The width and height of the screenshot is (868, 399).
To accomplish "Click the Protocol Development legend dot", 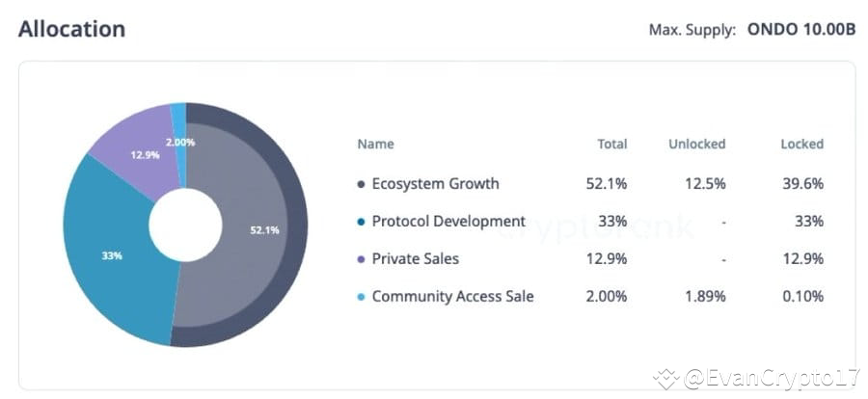I will [361, 222].
